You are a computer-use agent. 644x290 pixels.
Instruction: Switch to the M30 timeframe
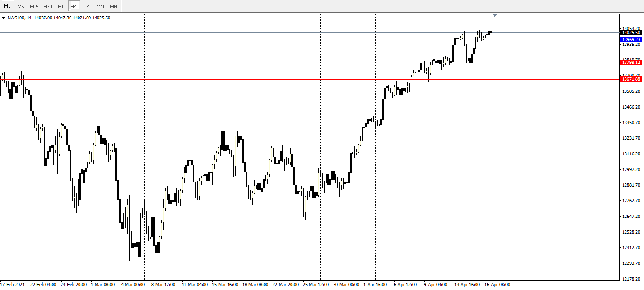pyautogui.click(x=47, y=6)
